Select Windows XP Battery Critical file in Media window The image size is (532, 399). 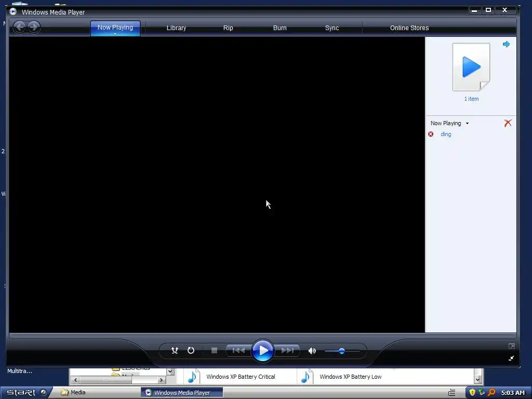(x=241, y=377)
